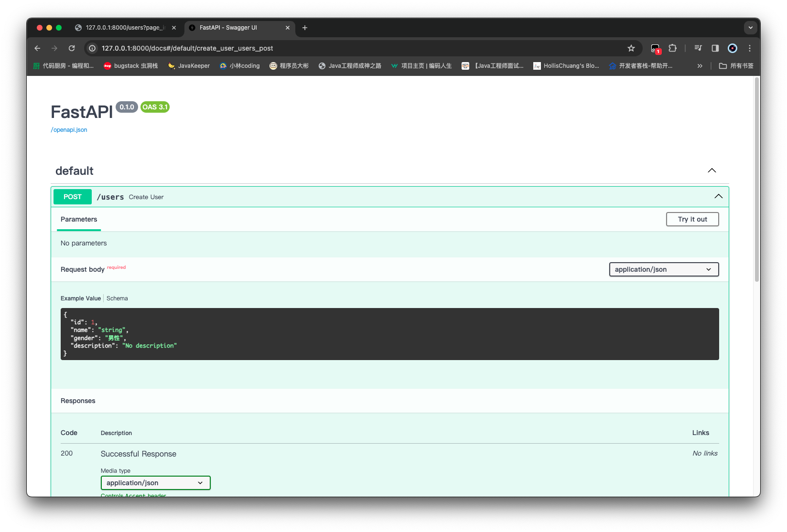Viewport: 787px width, 532px height.
Task: Click the example JSON code block
Action: [390, 334]
